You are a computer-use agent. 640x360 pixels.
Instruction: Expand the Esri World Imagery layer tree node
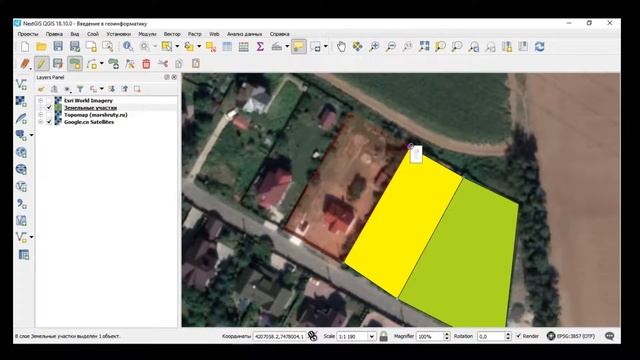point(40,100)
